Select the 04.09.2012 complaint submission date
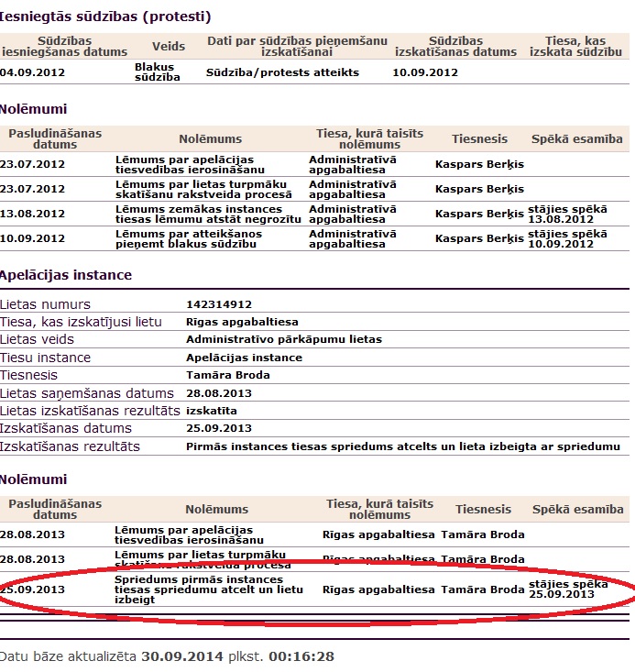The width and height of the screenshot is (635, 672). pyautogui.click(x=33, y=72)
